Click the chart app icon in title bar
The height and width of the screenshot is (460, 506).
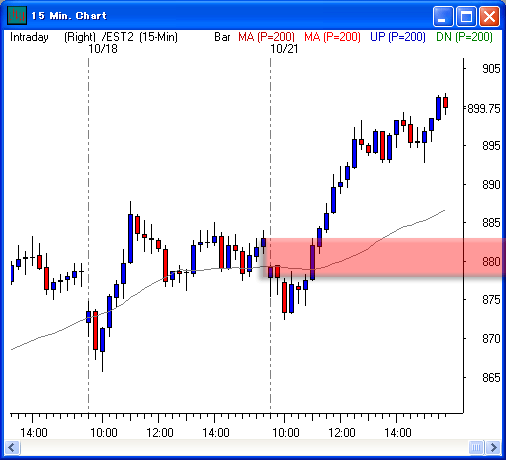coord(17,16)
